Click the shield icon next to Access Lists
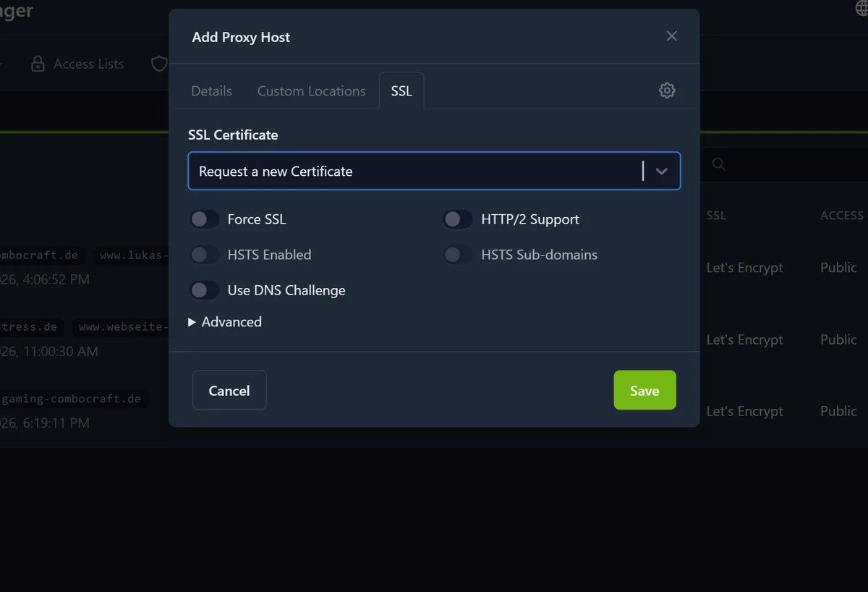 159,64
